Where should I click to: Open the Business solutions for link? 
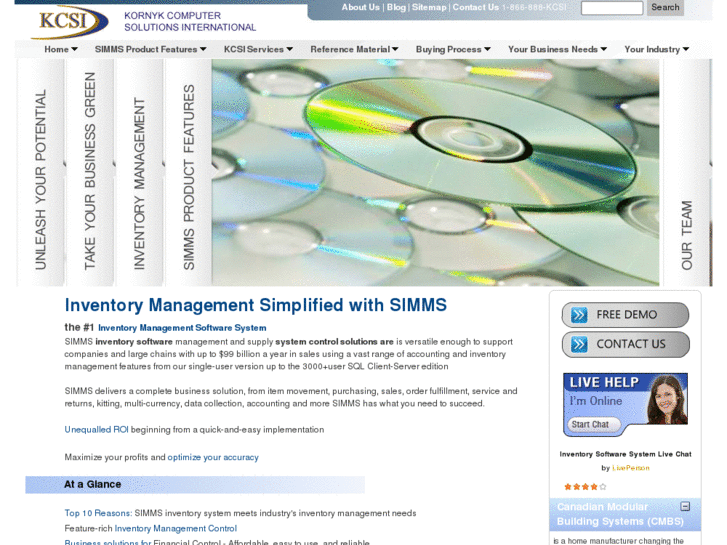108,542
